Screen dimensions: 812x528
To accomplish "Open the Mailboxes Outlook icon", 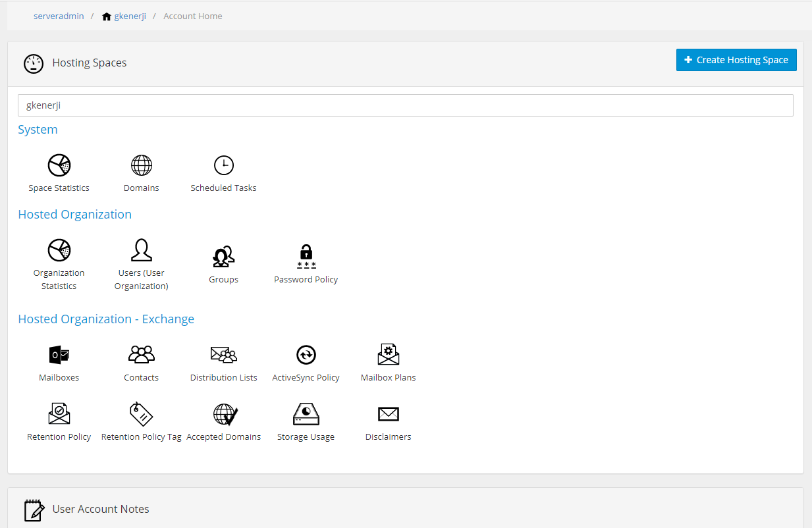I will coord(59,355).
